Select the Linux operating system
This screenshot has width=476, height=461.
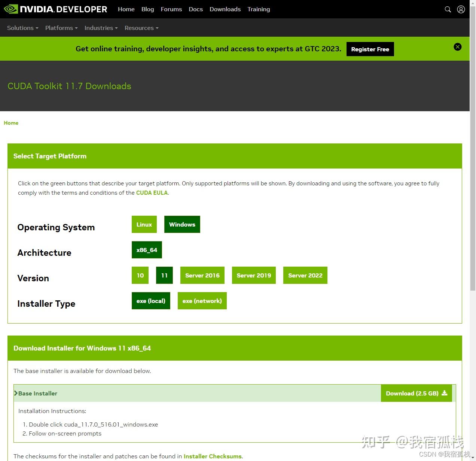(144, 224)
